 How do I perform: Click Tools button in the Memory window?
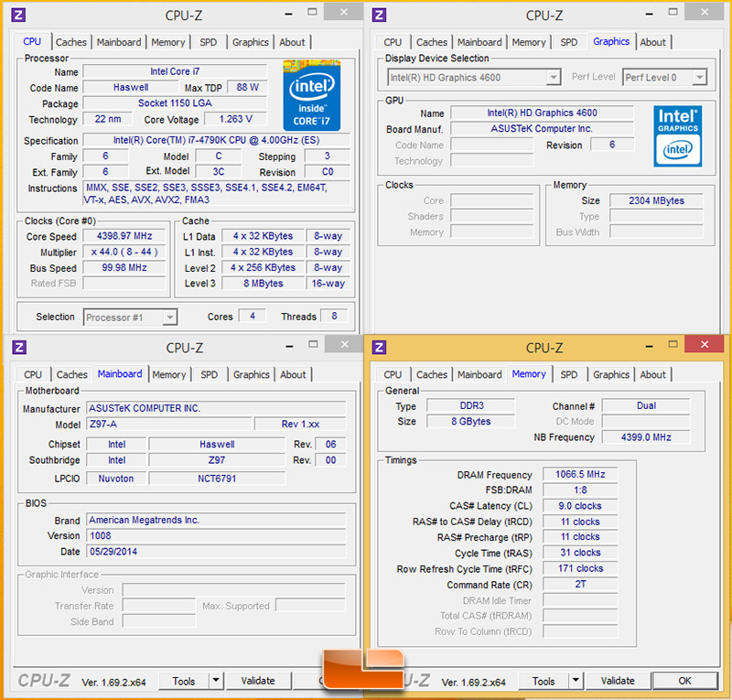pyautogui.click(x=544, y=681)
